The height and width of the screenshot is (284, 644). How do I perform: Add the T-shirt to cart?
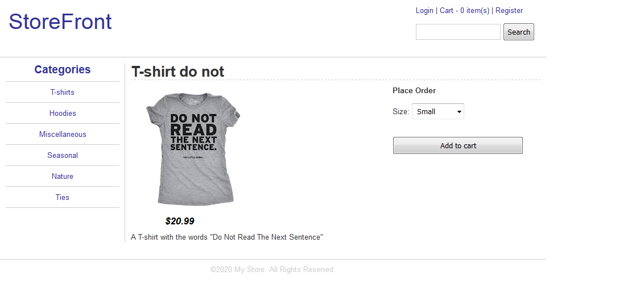coord(458,145)
